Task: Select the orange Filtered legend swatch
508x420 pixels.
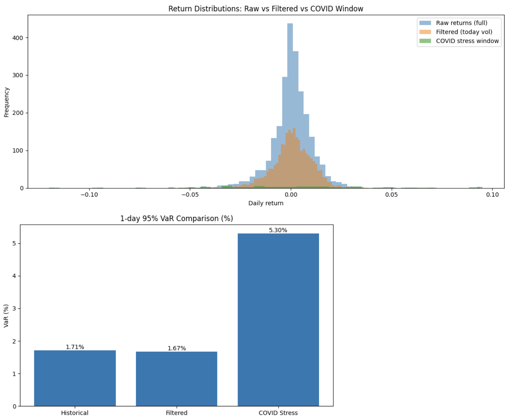Action: 426,32
